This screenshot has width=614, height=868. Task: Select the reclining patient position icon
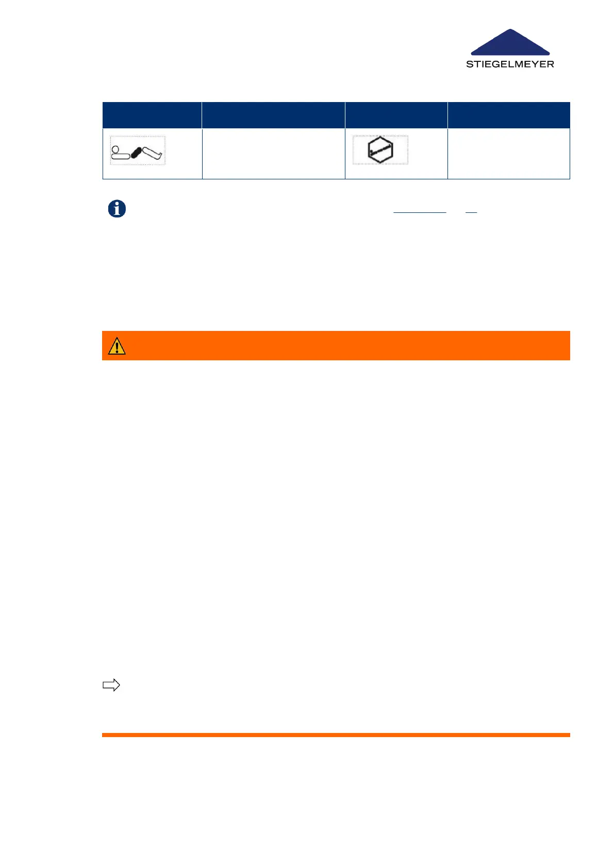tap(138, 151)
